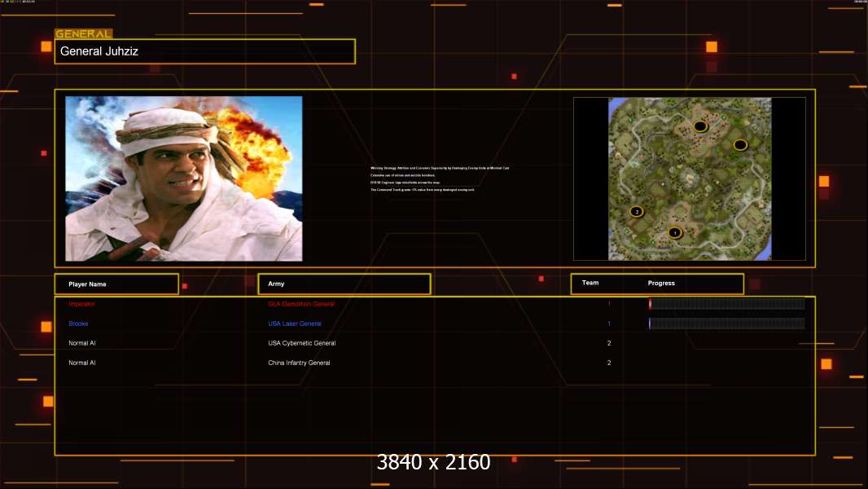Click the General Juhziz portrait image
Screen dimensions: 868x489
[183, 178]
